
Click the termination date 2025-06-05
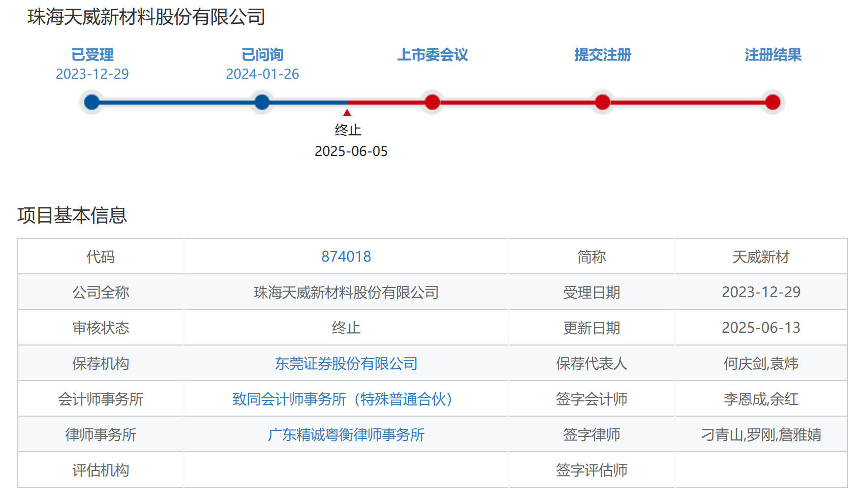(x=351, y=151)
